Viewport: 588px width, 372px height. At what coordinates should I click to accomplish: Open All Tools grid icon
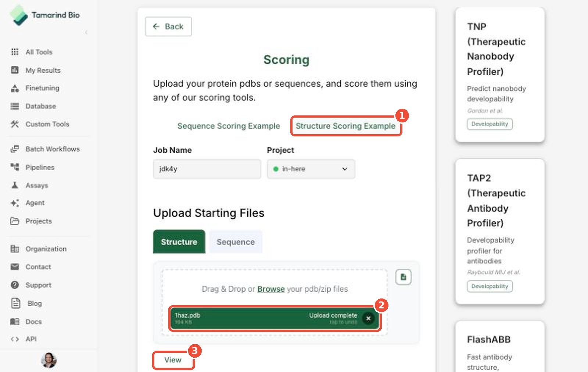coord(15,52)
